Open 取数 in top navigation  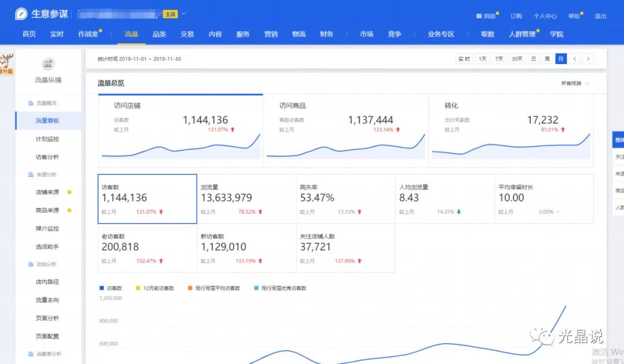[488, 34]
